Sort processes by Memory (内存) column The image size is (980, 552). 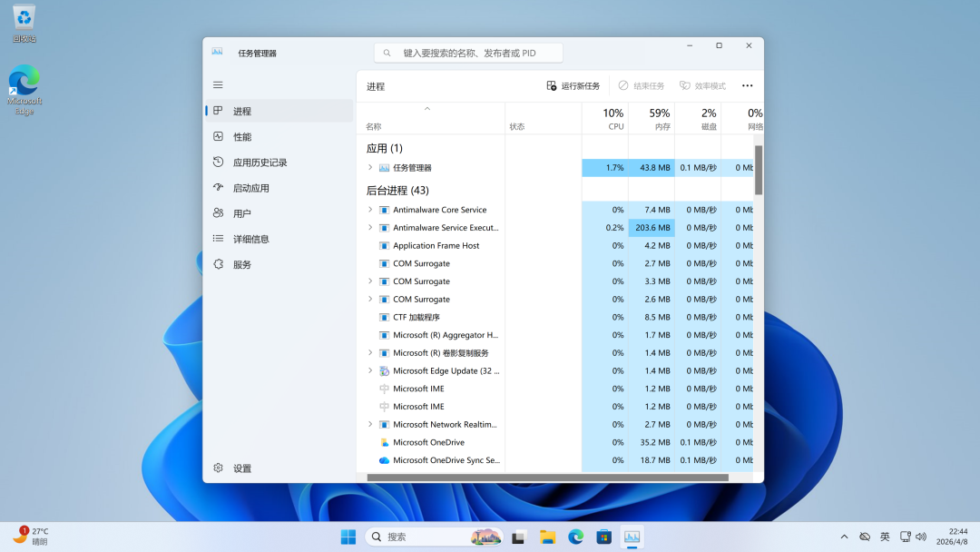click(x=652, y=119)
